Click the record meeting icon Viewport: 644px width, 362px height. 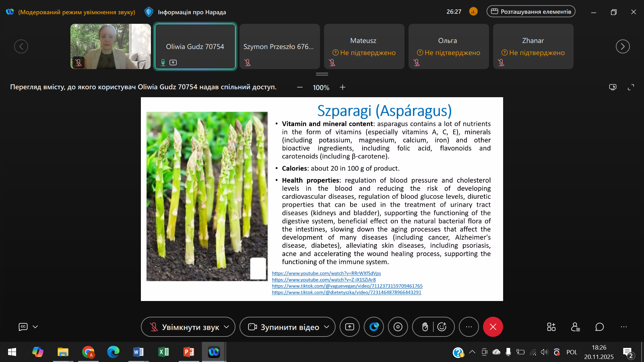(398, 327)
